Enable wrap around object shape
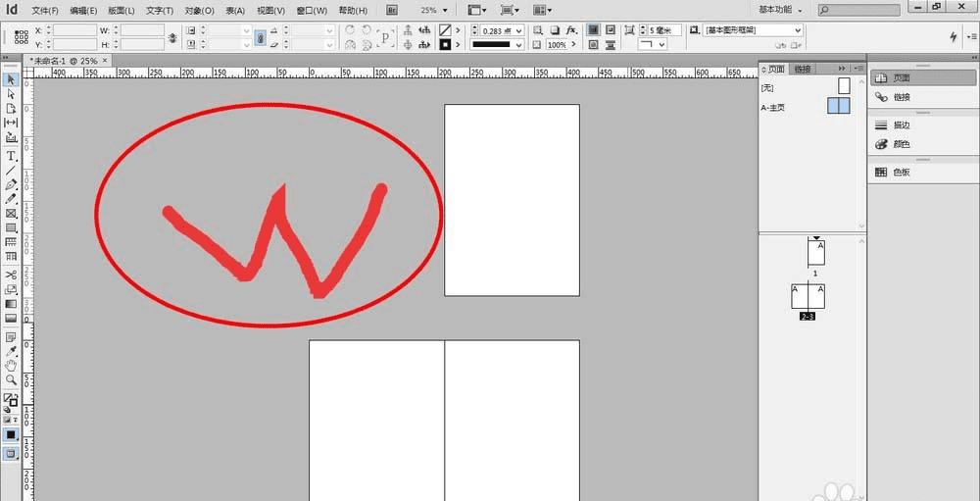The image size is (980, 501). 593,45
